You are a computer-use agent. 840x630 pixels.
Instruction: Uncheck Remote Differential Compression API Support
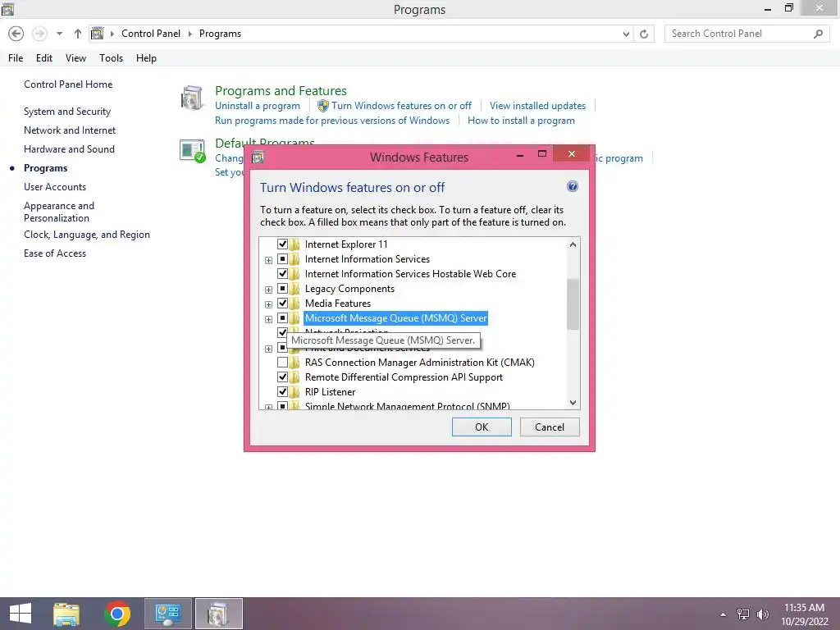[x=282, y=377]
